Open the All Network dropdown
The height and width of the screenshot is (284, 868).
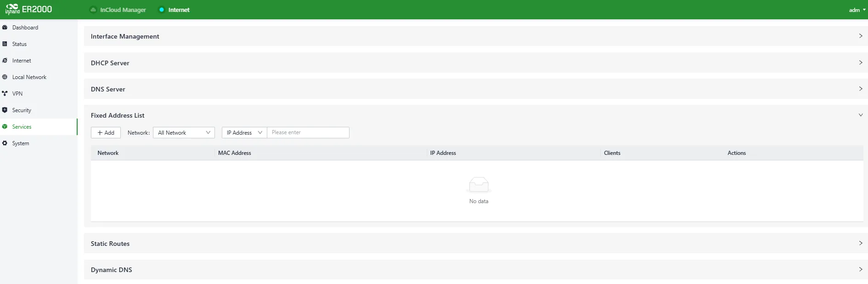[x=184, y=133]
